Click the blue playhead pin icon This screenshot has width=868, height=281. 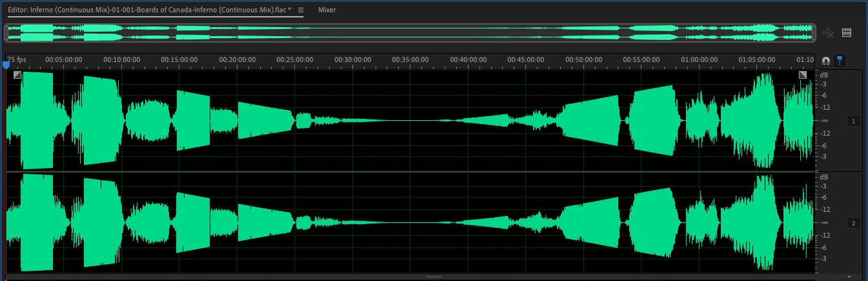(839, 60)
